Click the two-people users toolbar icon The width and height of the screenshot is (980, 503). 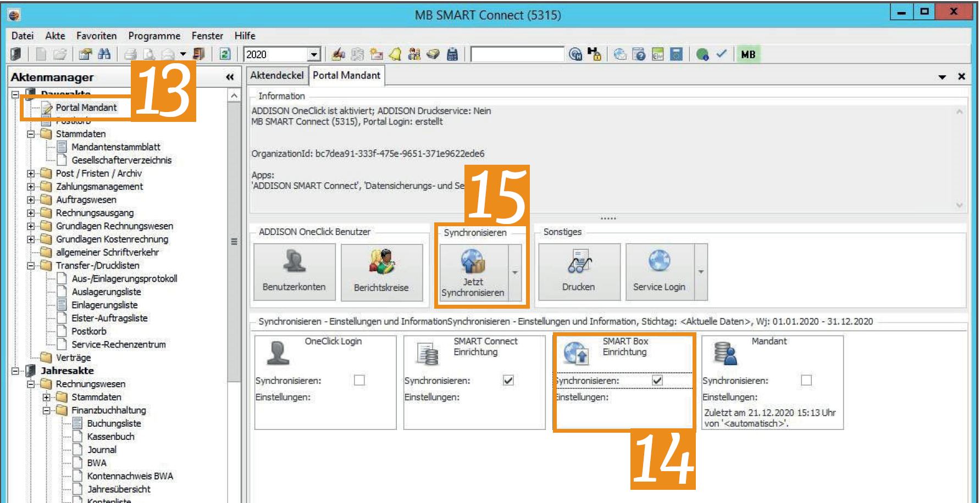pos(414,54)
